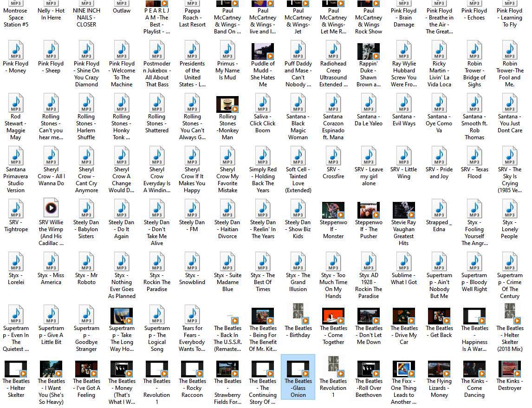Image resolution: width=532 pixels, height=408 pixels.
Task: Click the 'Robin Trower - Bridge of Sighs' file name
Action: 474,74
